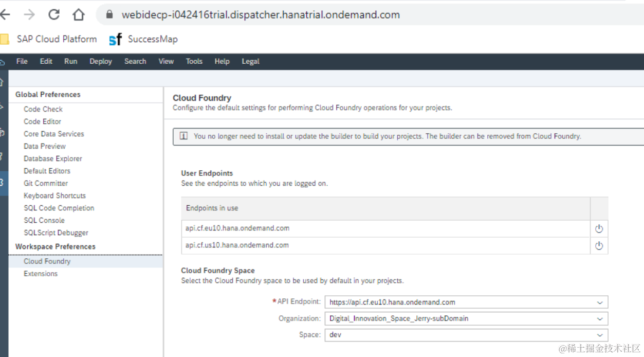Open the View menu

coord(166,61)
